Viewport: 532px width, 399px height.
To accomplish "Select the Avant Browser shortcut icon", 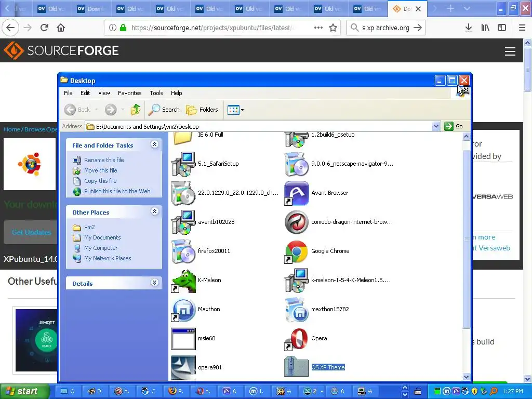I will point(296,193).
